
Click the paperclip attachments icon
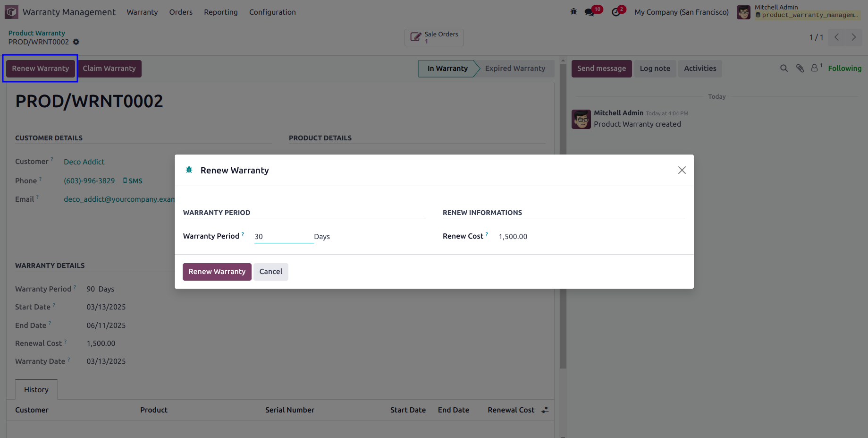pos(800,69)
